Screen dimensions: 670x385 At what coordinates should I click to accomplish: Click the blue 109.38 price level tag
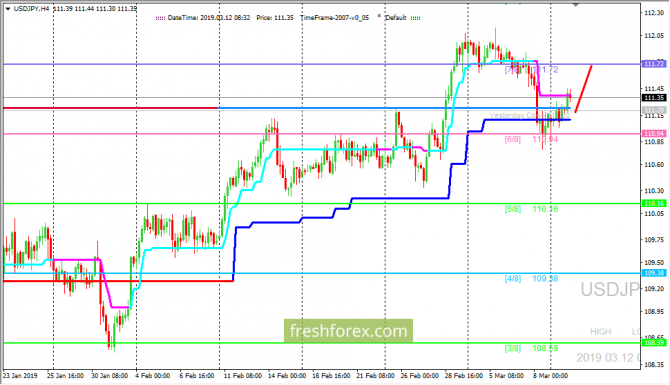click(x=654, y=273)
